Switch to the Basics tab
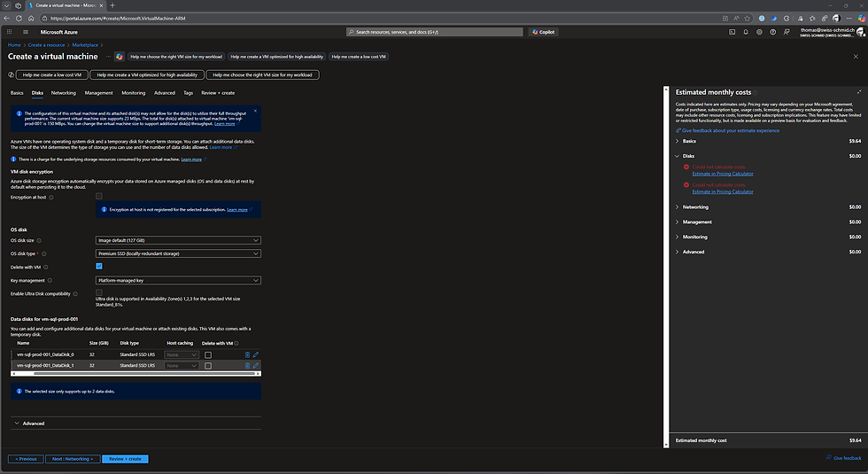The width and height of the screenshot is (868, 474). click(x=17, y=93)
